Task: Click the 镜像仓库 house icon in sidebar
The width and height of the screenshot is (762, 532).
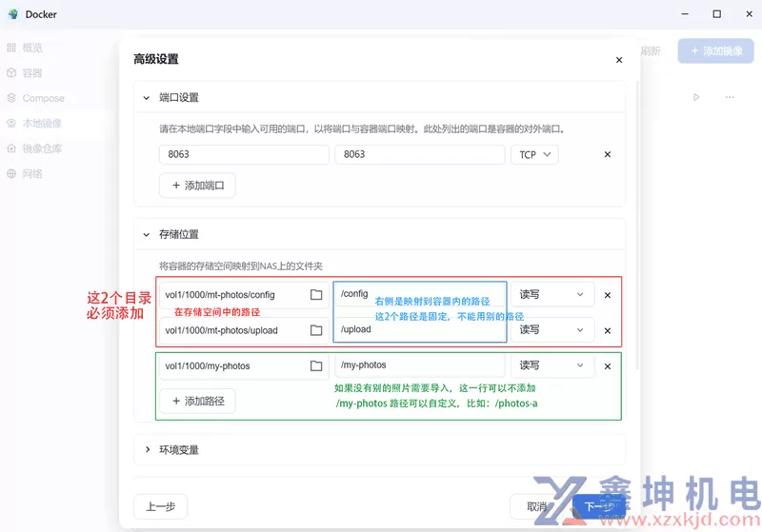Action: pyautogui.click(x=11, y=148)
